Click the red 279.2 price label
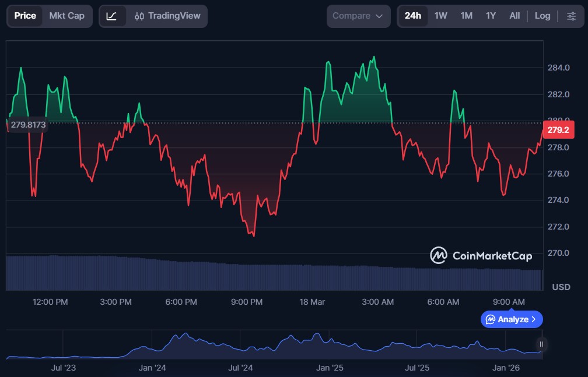Screen dimensions: 588x377 (558, 129)
